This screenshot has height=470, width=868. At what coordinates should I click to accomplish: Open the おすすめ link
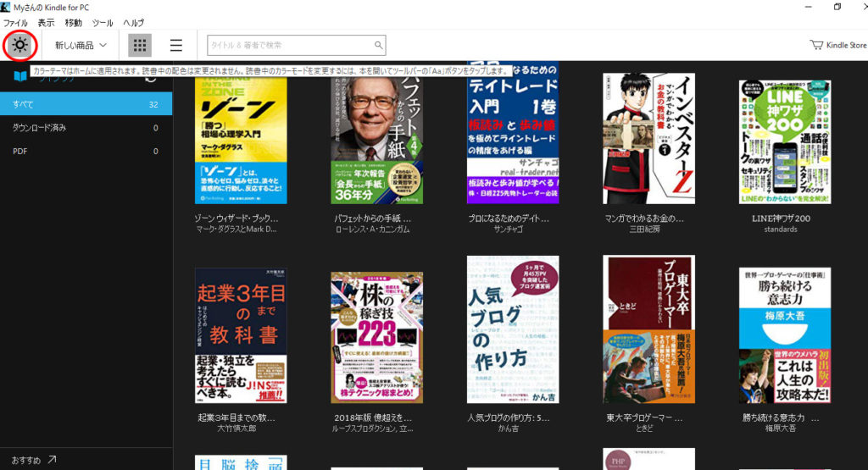tap(26, 460)
